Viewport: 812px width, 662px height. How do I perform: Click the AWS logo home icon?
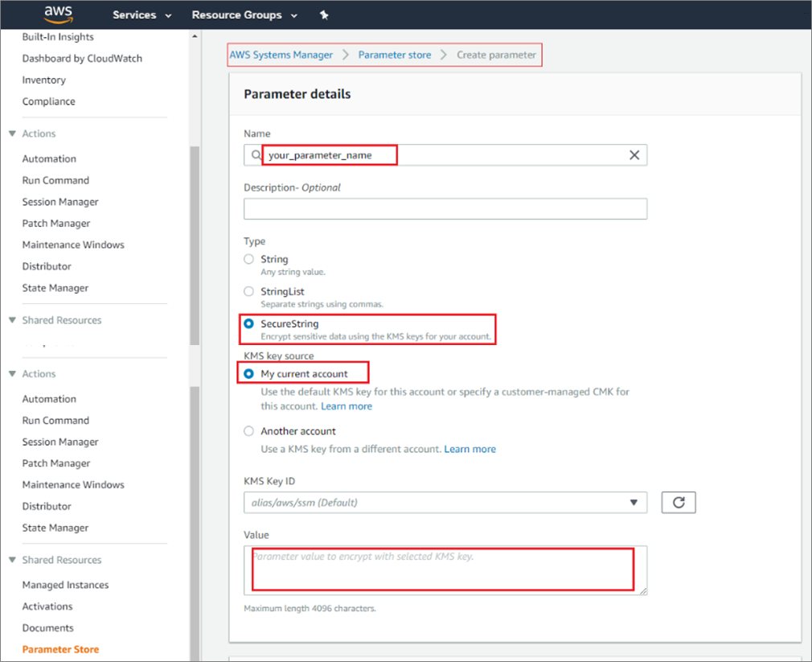[x=58, y=14]
